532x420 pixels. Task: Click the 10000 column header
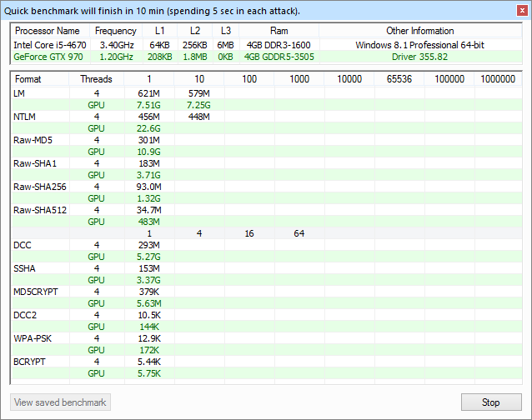click(349, 79)
